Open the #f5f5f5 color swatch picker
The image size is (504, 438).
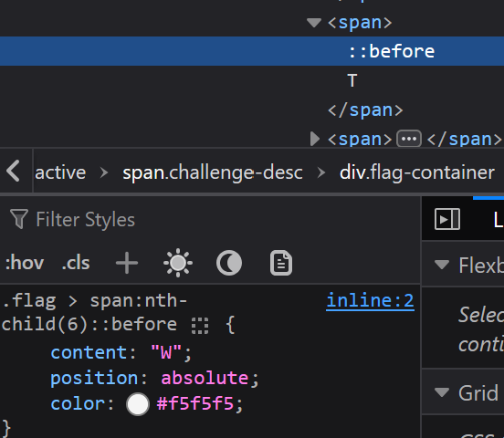coord(138,404)
